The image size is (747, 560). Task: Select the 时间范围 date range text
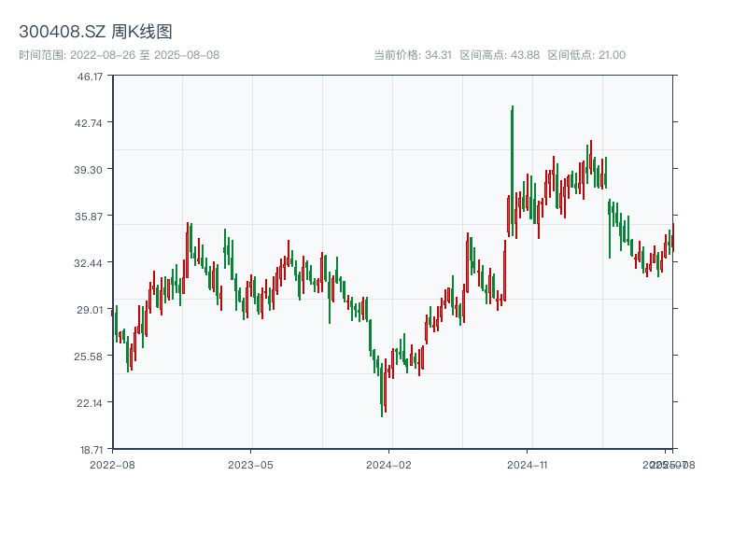point(119,55)
